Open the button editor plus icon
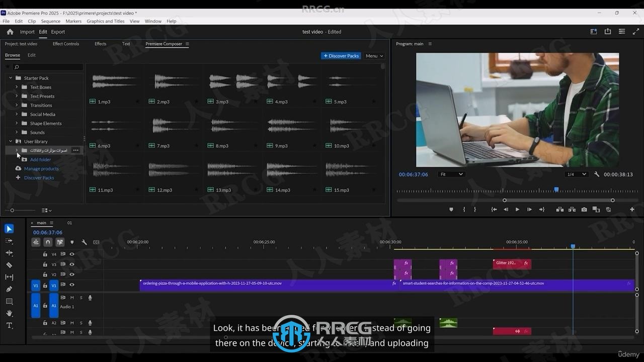The image size is (644, 362). pyautogui.click(x=632, y=210)
